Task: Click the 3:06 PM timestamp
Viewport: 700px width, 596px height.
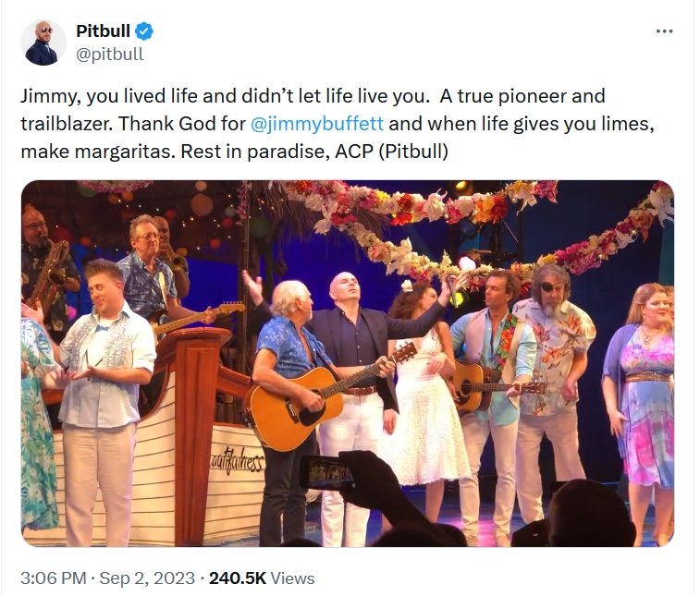Action: pos(53,578)
